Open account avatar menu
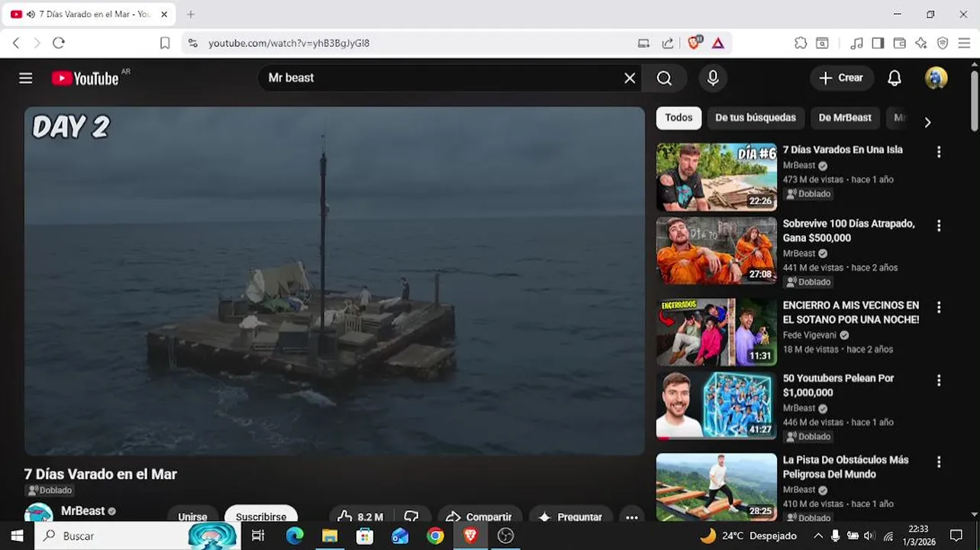The image size is (980, 550). tap(936, 78)
